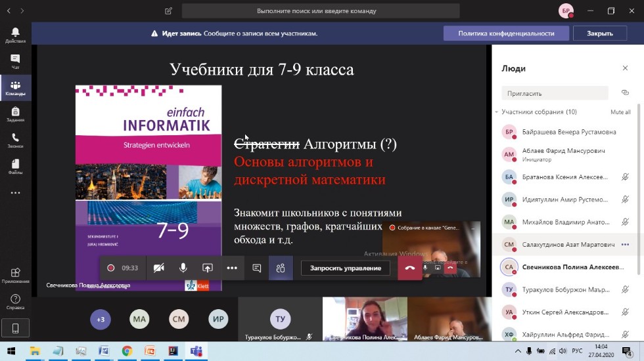The image size is (644, 361).
Task: Click the share screen icon in call toolbar
Action: pos(208,268)
